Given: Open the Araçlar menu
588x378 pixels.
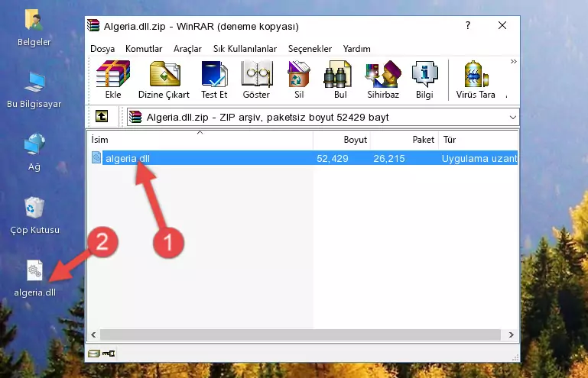Looking at the screenshot, I should 187,49.
